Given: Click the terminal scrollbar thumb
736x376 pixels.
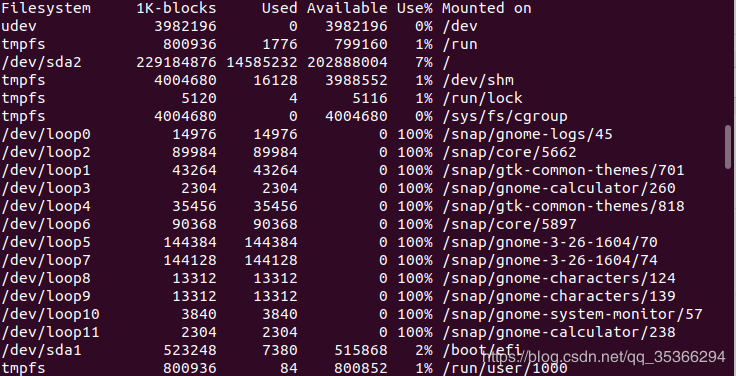Looking at the screenshot, I should [728, 146].
